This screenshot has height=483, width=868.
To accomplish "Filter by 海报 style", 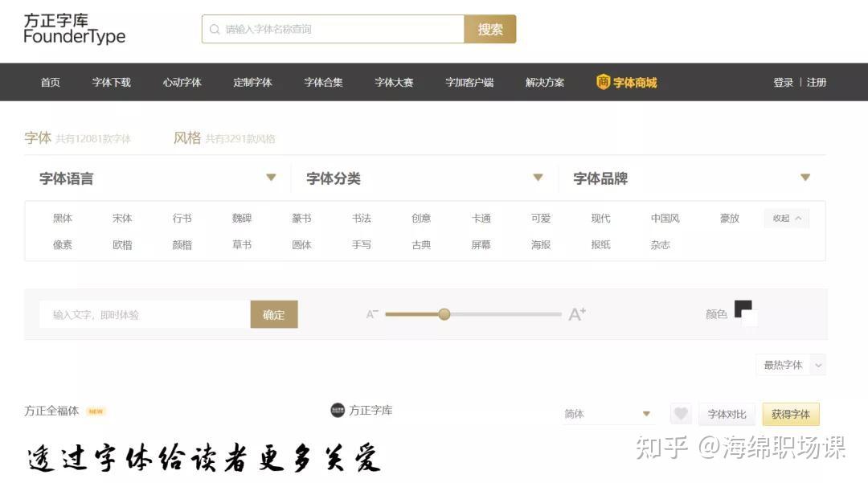I will [541, 244].
